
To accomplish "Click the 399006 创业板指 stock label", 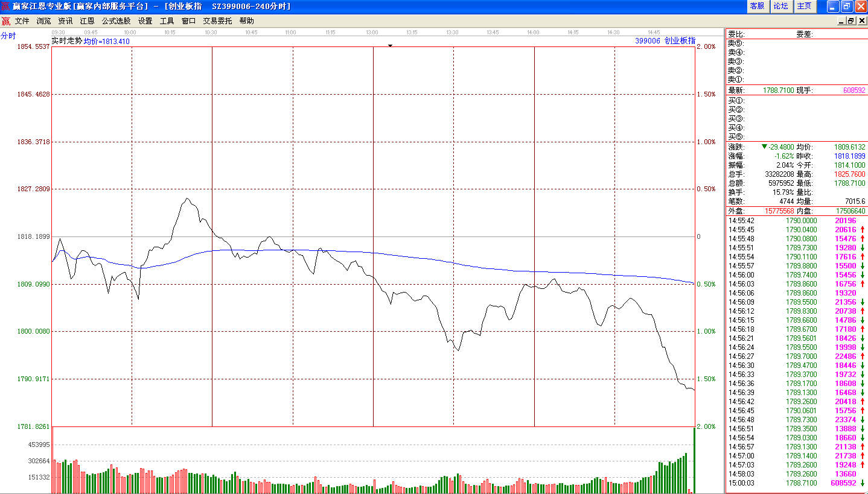I will coord(665,41).
